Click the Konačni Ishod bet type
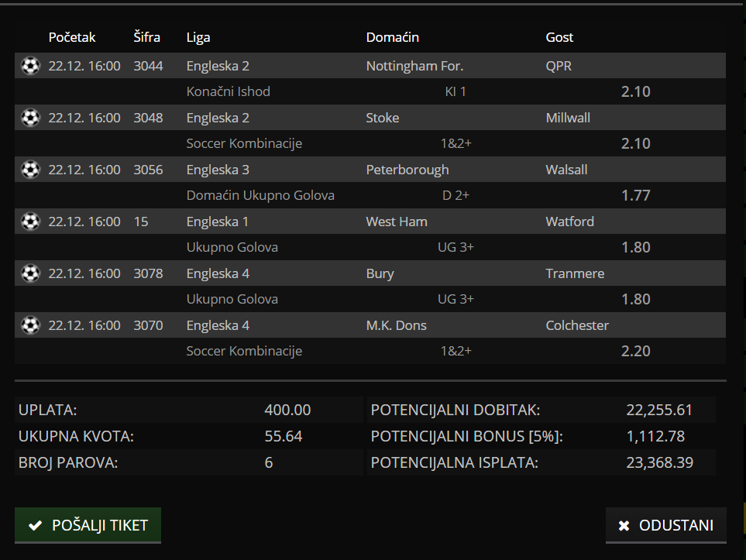746x560 pixels. pos(229,91)
